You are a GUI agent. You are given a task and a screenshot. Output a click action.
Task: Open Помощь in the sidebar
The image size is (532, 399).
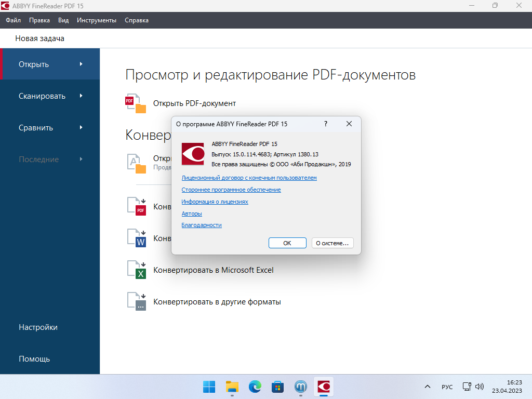[34, 359]
